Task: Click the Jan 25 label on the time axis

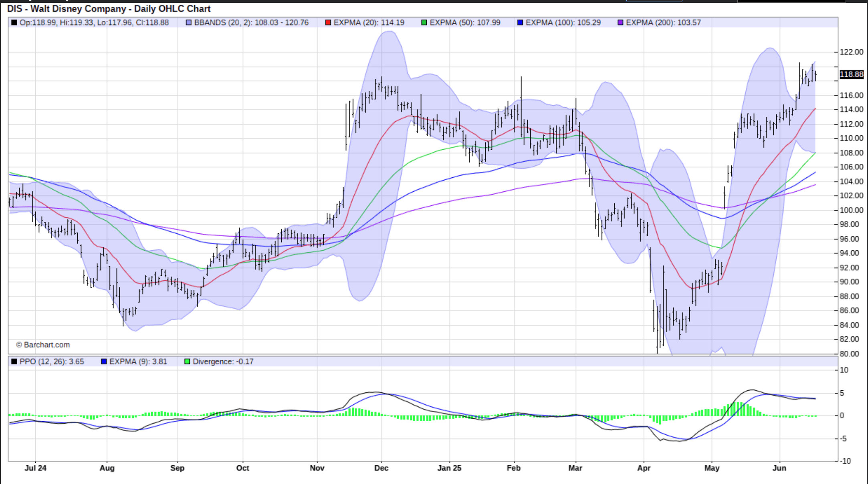Action: point(449,468)
